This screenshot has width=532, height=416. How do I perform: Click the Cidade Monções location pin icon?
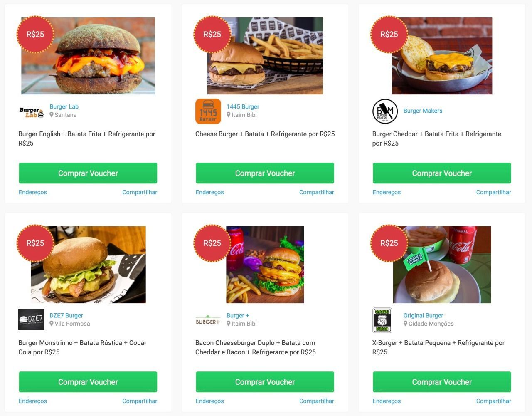[406, 324]
